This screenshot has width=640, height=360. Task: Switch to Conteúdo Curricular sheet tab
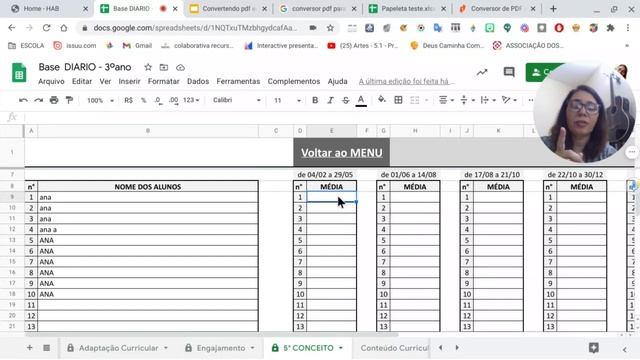pyautogui.click(x=394, y=348)
